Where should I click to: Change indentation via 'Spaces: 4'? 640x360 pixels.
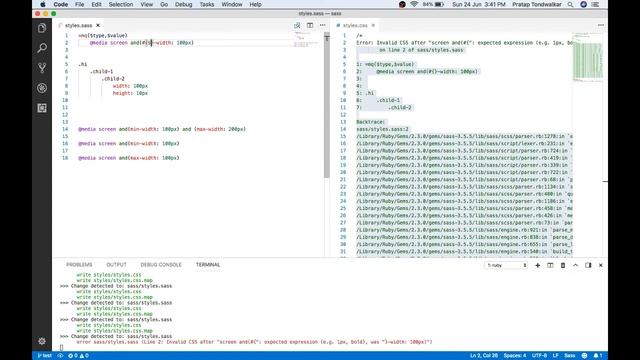[515, 356]
